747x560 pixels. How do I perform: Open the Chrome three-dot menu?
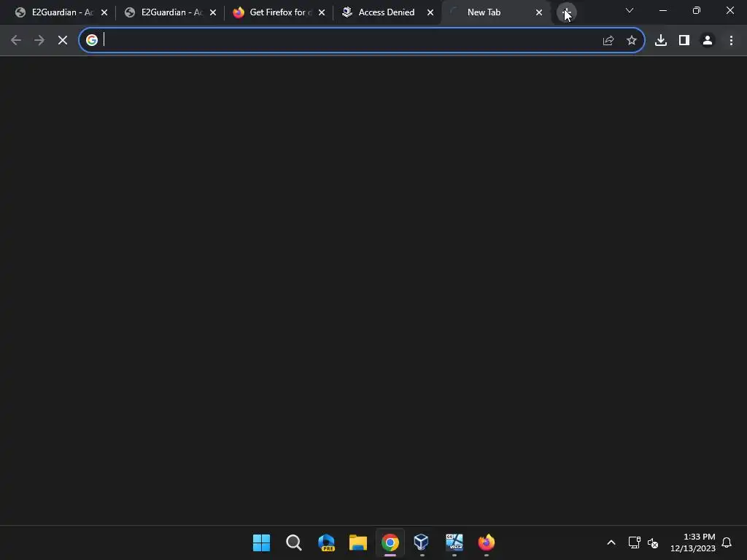click(731, 41)
